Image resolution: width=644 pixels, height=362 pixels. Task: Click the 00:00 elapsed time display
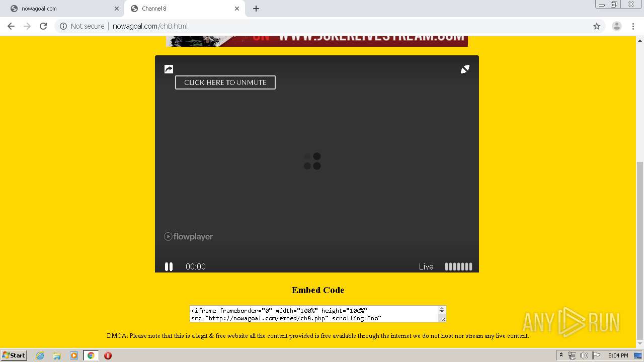point(196,266)
